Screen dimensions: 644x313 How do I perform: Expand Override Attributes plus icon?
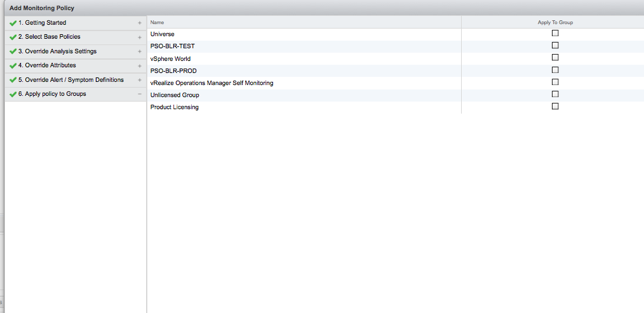139,65
